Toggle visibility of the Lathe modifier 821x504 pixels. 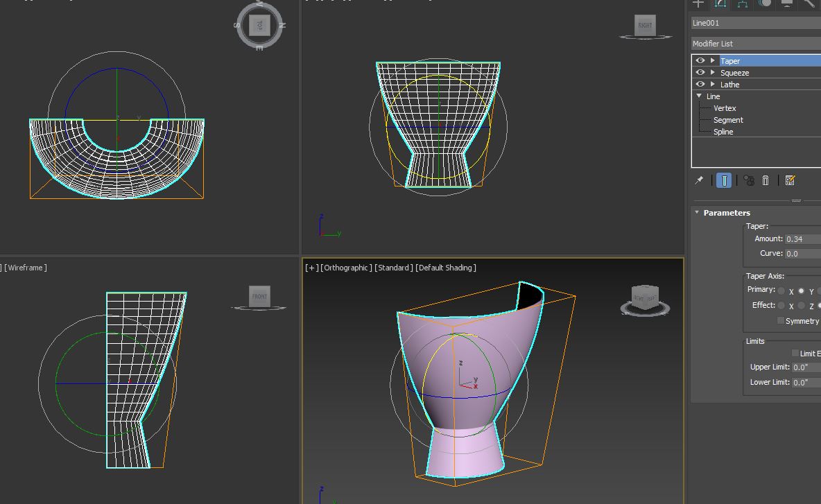pos(700,84)
